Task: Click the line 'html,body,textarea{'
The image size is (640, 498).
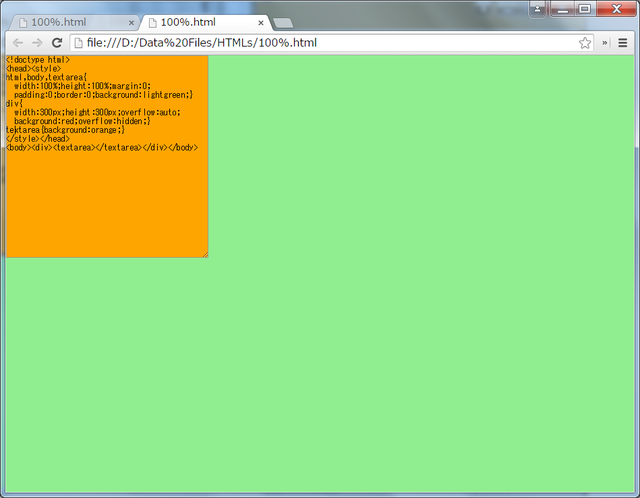Action: 47,77
